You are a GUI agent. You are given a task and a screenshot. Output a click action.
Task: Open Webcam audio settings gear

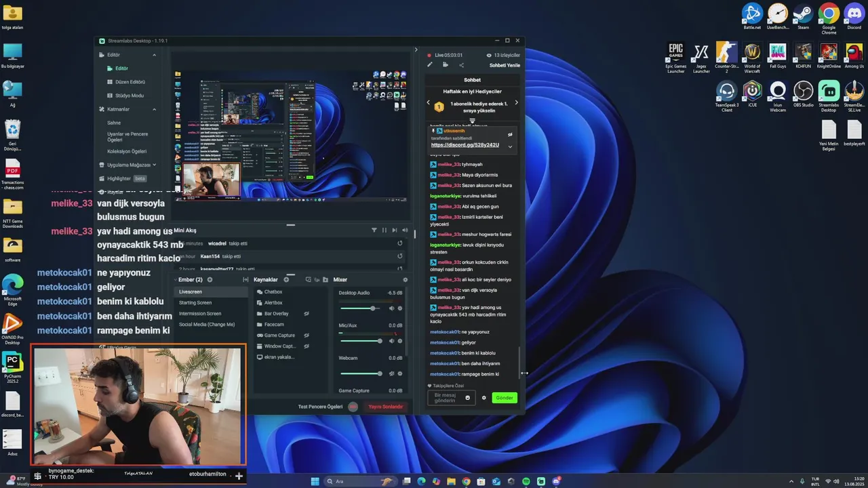[x=400, y=373]
